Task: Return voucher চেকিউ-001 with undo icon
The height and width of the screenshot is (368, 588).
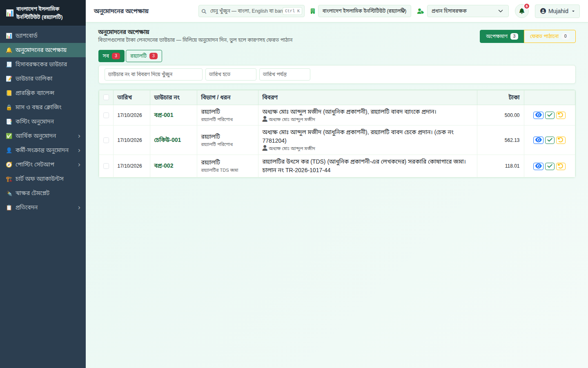Action: point(561,140)
